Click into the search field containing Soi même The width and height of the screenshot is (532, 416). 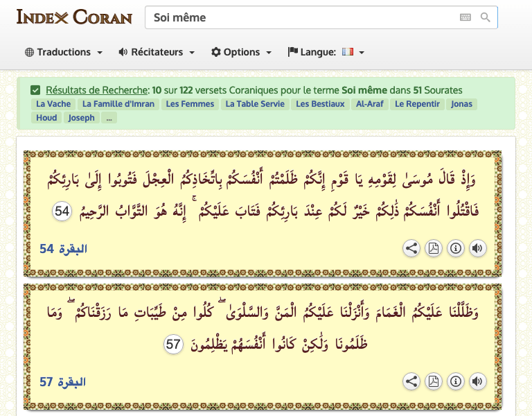pyautogui.click(x=298, y=17)
